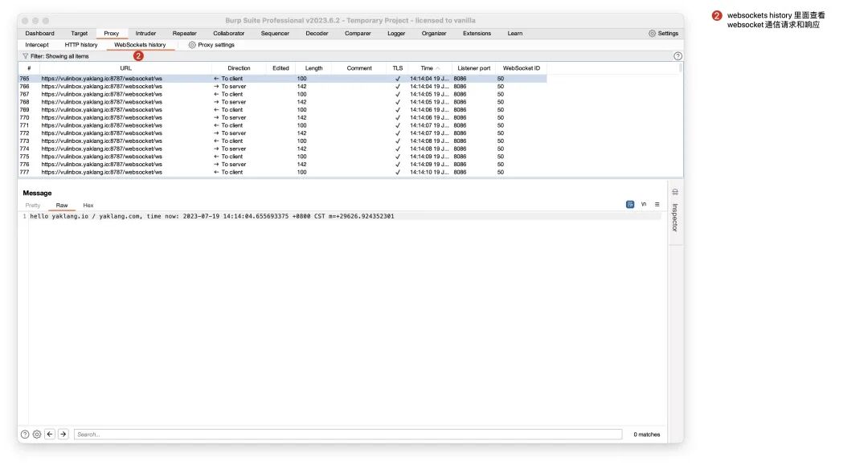Switch to the Target tab
The width and height of the screenshot is (868, 465).
[x=79, y=33]
